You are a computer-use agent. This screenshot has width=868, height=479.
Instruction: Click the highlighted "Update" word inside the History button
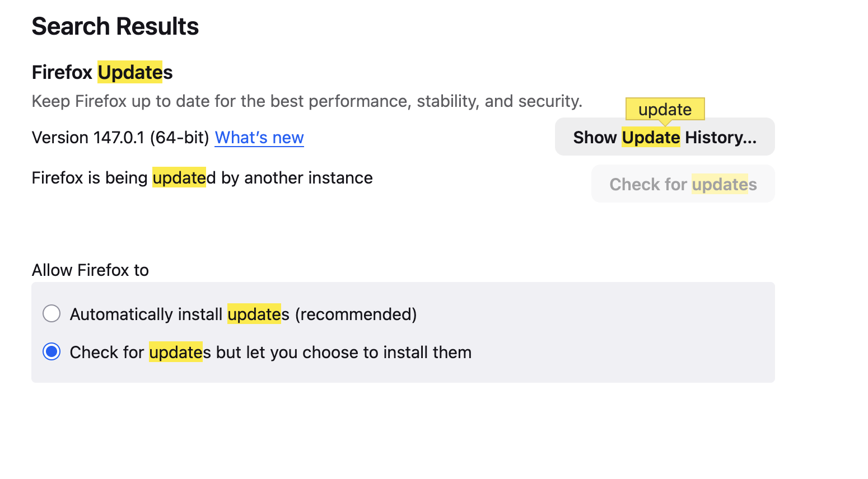click(x=651, y=138)
